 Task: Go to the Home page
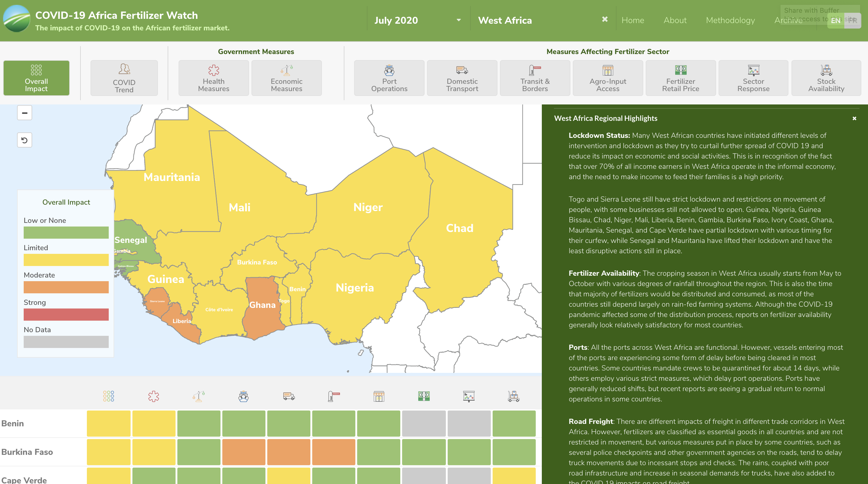coord(633,20)
